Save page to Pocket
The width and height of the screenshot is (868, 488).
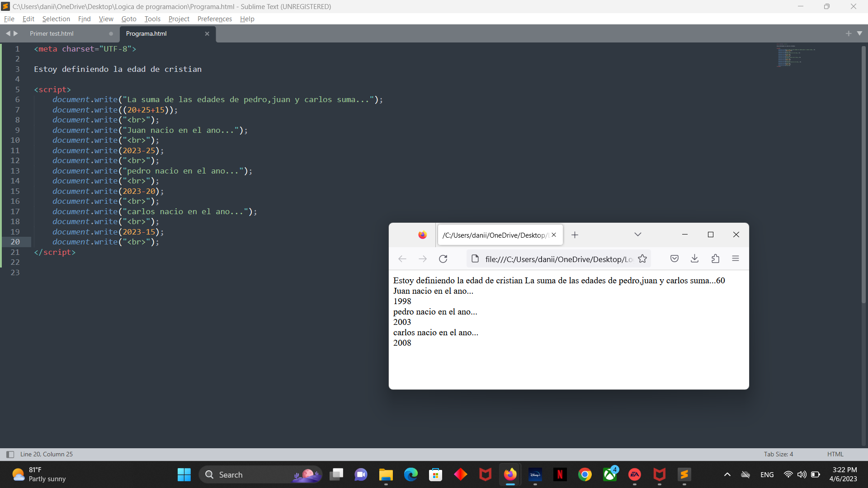674,258
